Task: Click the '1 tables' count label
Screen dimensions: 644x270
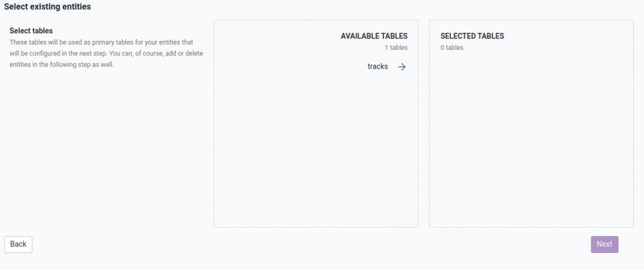Action: (396, 47)
